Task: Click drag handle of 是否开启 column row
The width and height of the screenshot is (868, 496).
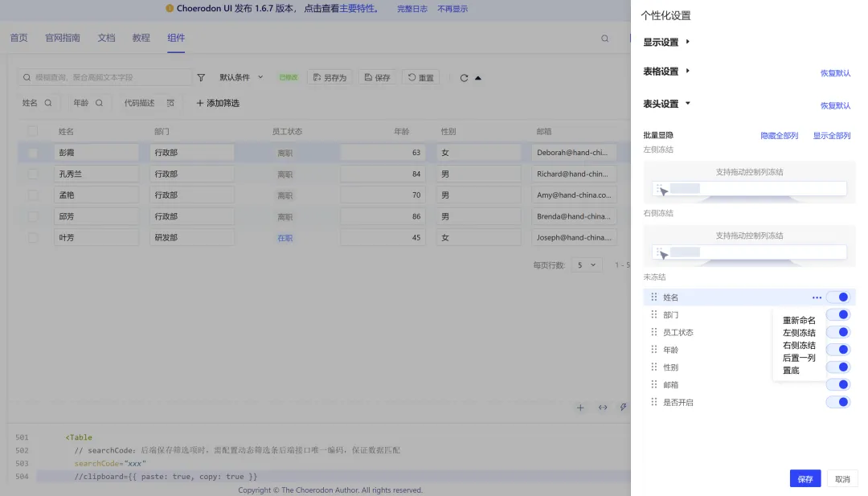Action: (x=653, y=402)
